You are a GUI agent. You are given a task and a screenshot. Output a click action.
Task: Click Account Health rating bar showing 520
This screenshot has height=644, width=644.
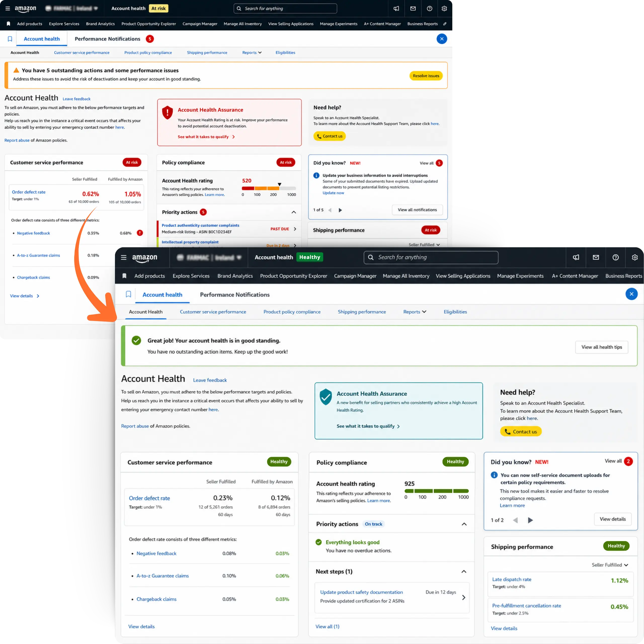pos(269,188)
